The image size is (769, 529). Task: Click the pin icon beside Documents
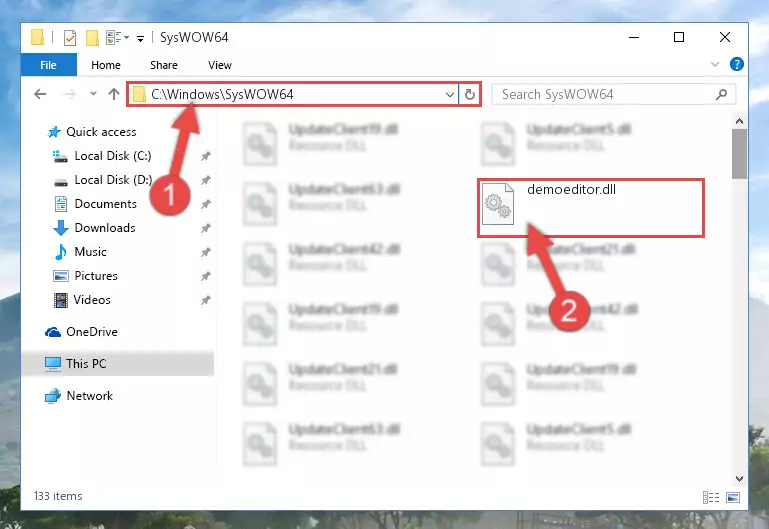click(x=205, y=204)
